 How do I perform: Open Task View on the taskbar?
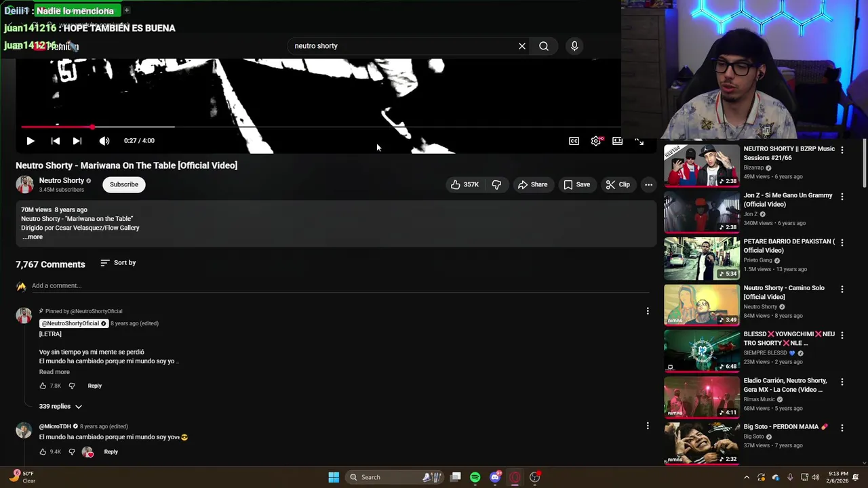click(456, 477)
